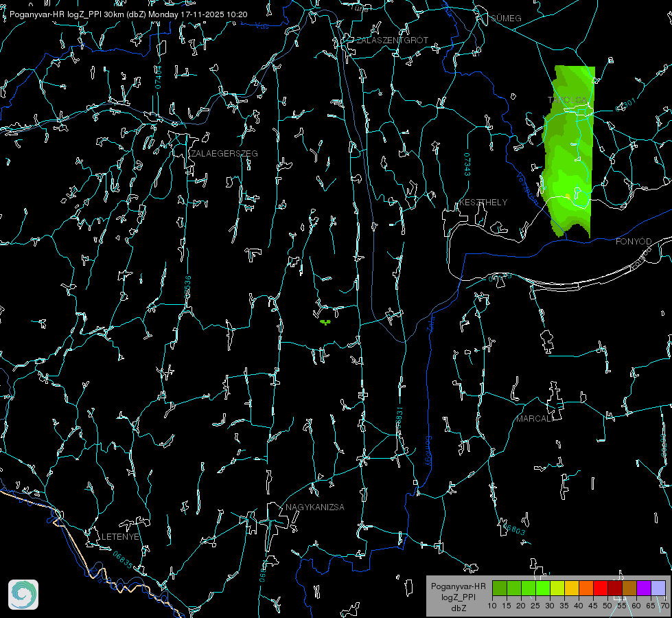
Task: Click the LETENYE city label
Action: pyautogui.click(x=120, y=536)
